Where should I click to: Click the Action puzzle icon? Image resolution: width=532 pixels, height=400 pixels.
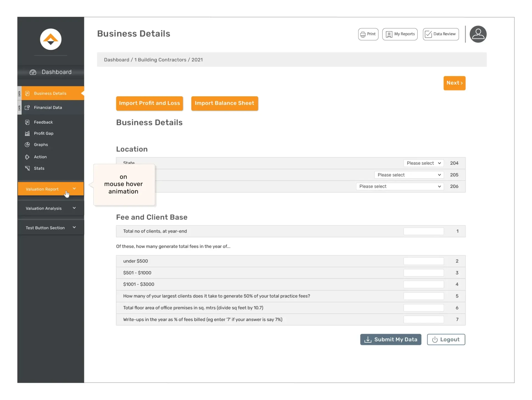[x=27, y=157]
